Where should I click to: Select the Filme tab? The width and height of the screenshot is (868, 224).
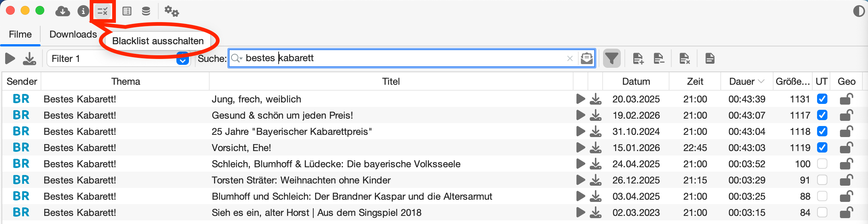pos(20,34)
